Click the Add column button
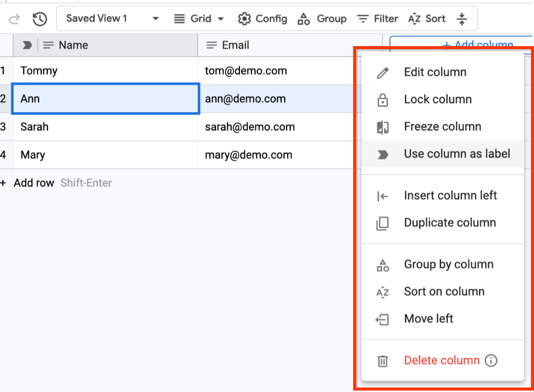 [x=477, y=45]
